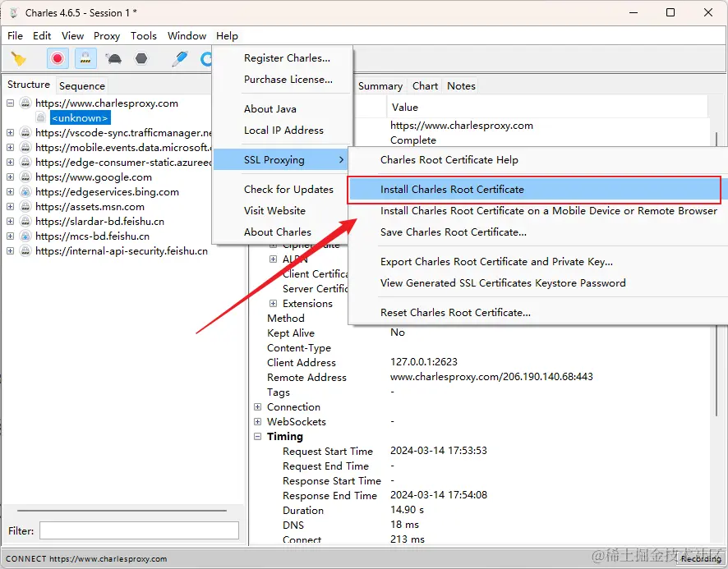Select https://assets.msn.com host row
The image size is (728, 569).
(x=90, y=207)
